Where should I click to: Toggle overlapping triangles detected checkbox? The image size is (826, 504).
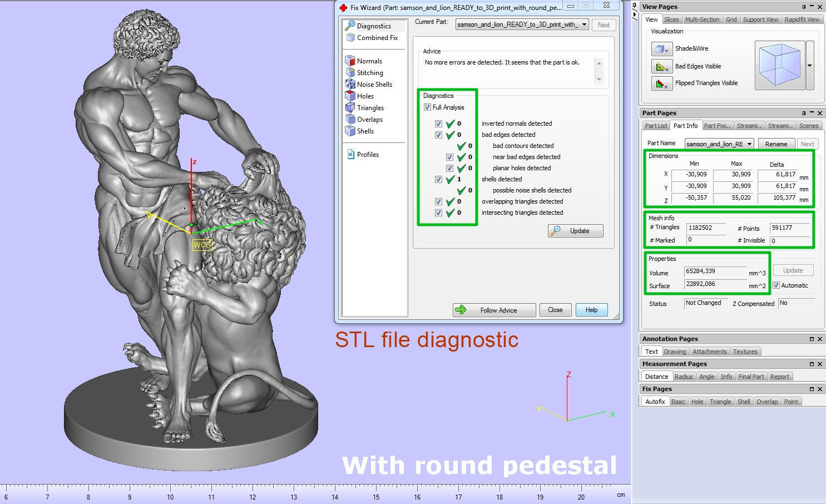[438, 201]
